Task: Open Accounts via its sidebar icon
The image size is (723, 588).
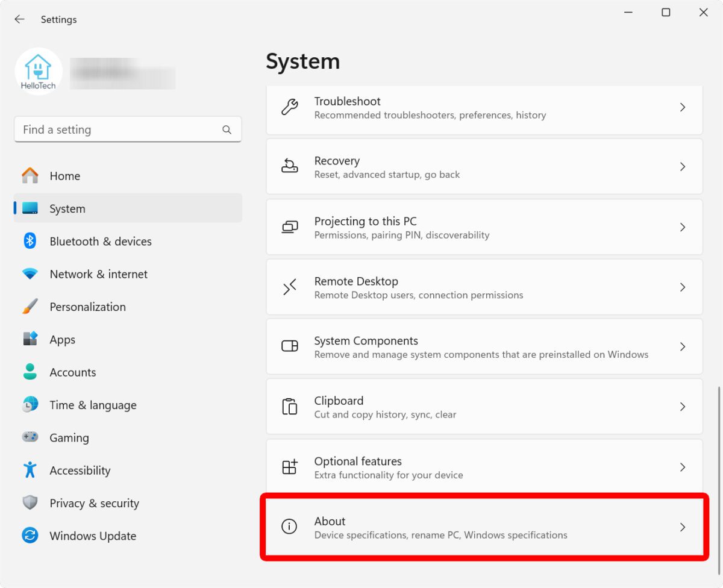Action: coord(30,372)
